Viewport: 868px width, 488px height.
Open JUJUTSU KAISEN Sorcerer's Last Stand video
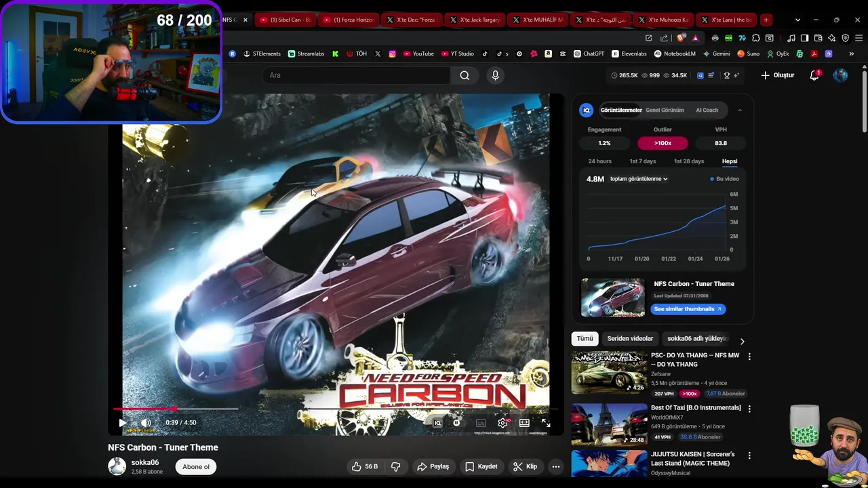692,459
